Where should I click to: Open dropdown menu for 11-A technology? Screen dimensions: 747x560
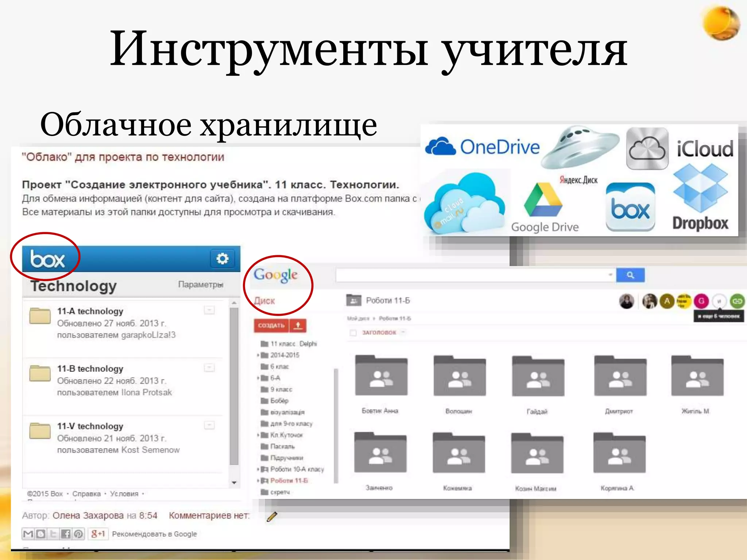coord(209,310)
